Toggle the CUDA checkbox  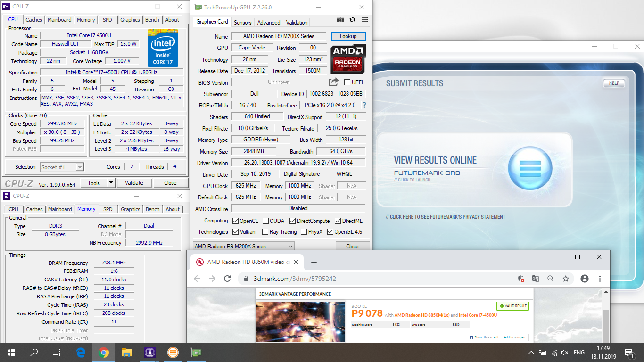(x=265, y=221)
